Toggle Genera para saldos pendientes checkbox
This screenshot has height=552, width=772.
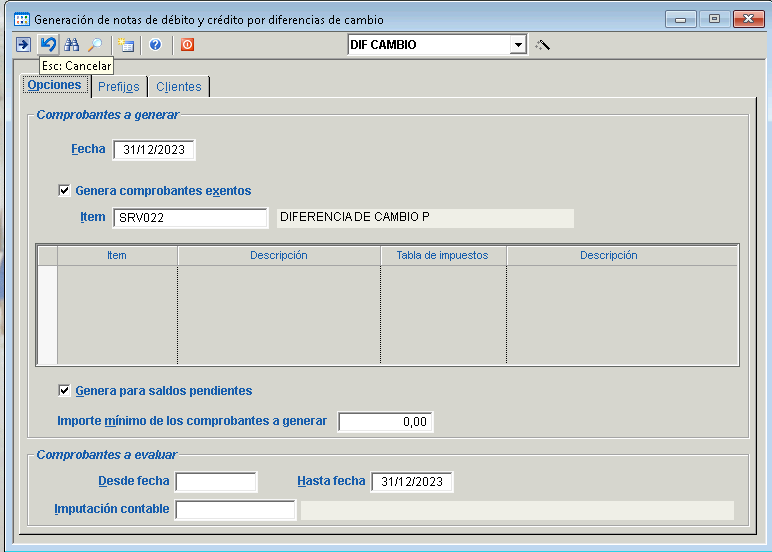coord(65,391)
